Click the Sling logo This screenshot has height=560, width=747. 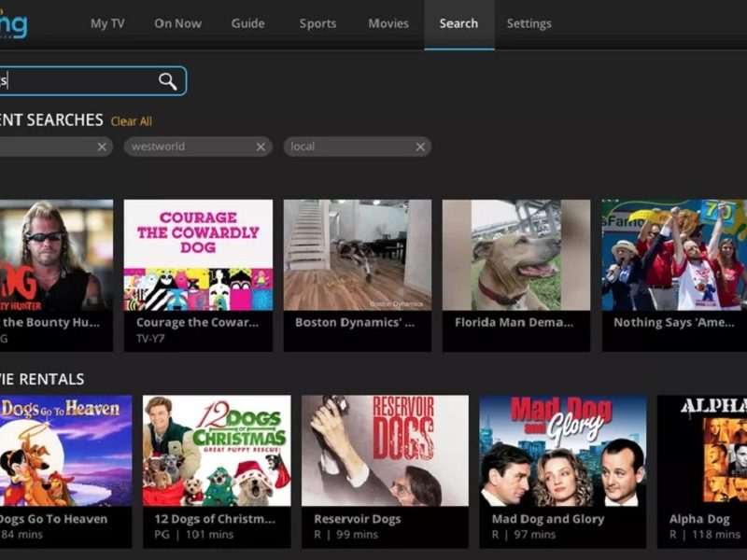pos(13,24)
